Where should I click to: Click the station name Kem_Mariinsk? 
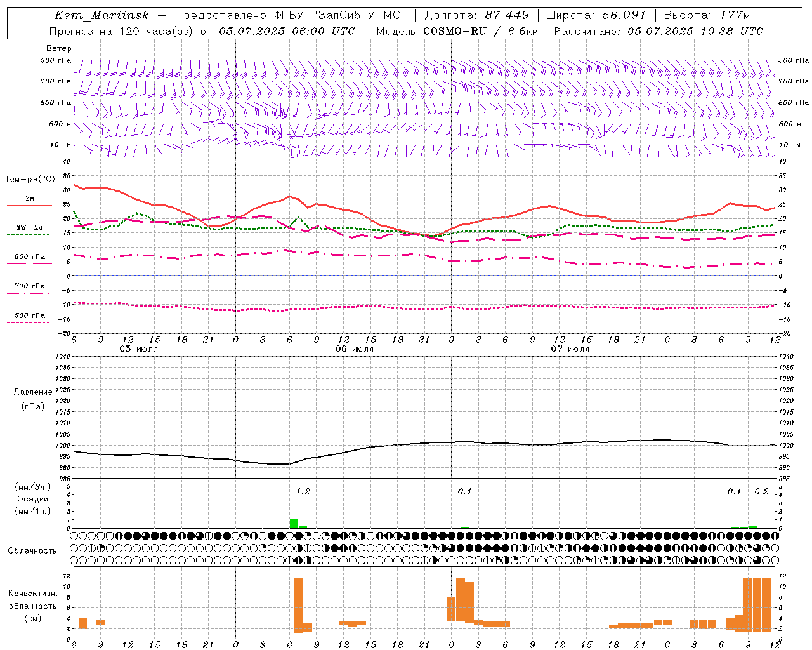[101, 15]
